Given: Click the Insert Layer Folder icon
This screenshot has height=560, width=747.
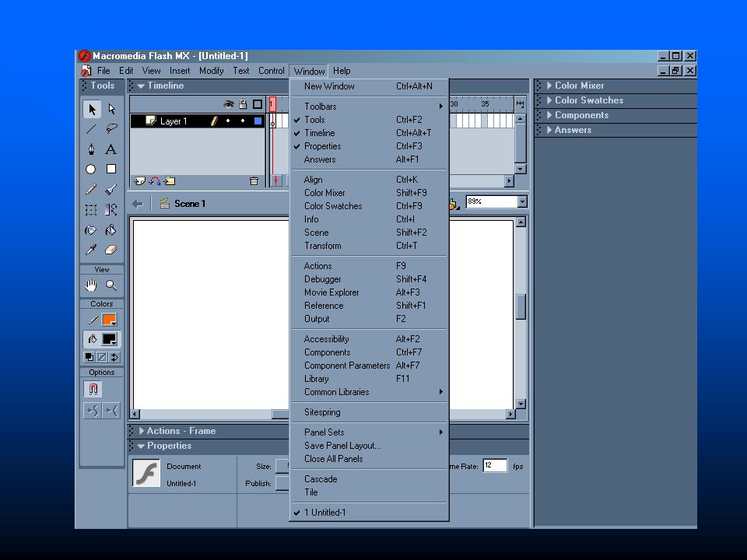Looking at the screenshot, I should (170, 181).
